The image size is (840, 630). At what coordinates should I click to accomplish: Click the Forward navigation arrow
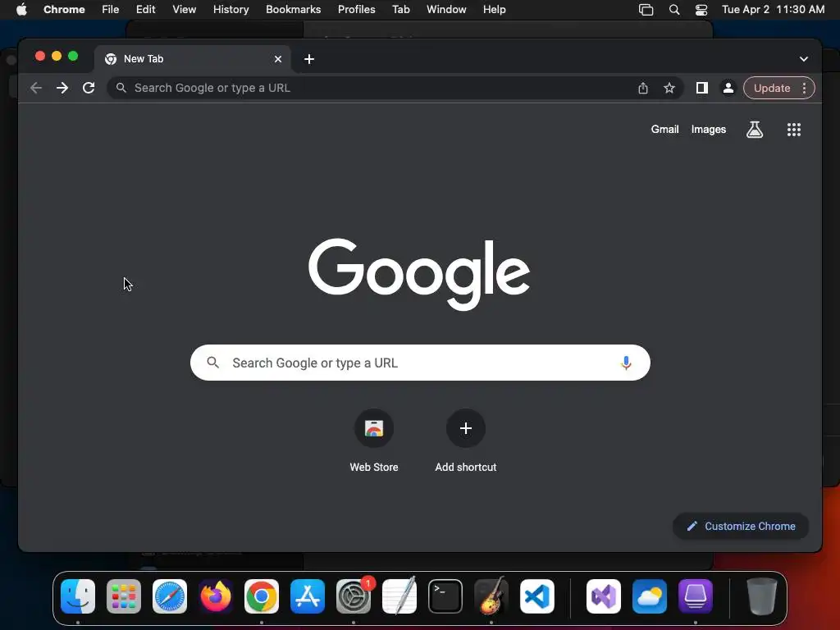click(x=62, y=88)
